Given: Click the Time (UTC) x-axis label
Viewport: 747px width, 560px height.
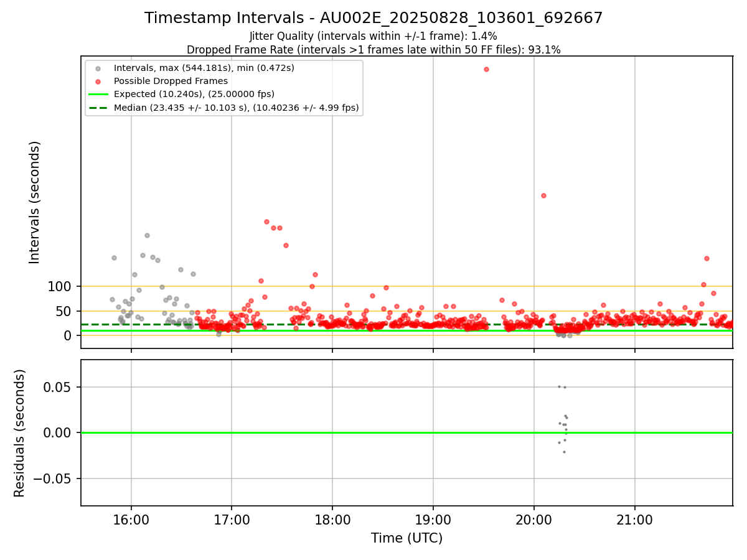Looking at the screenshot, I should click(x=406, y=538).
